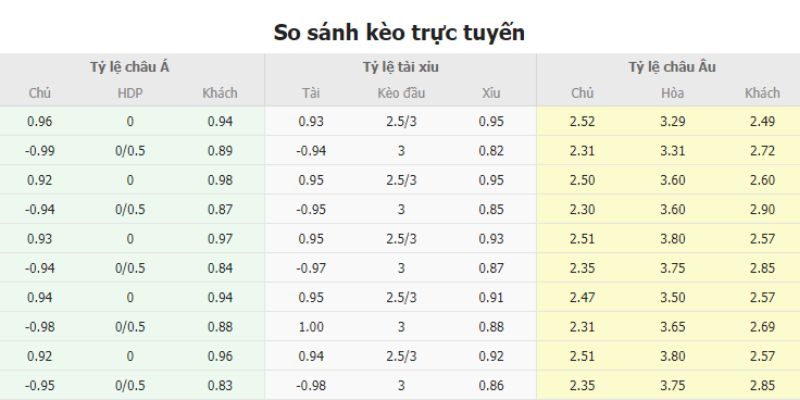
Task: Click the "Tỷ lệ châu Á" header
Action: [x=130, y=67]
